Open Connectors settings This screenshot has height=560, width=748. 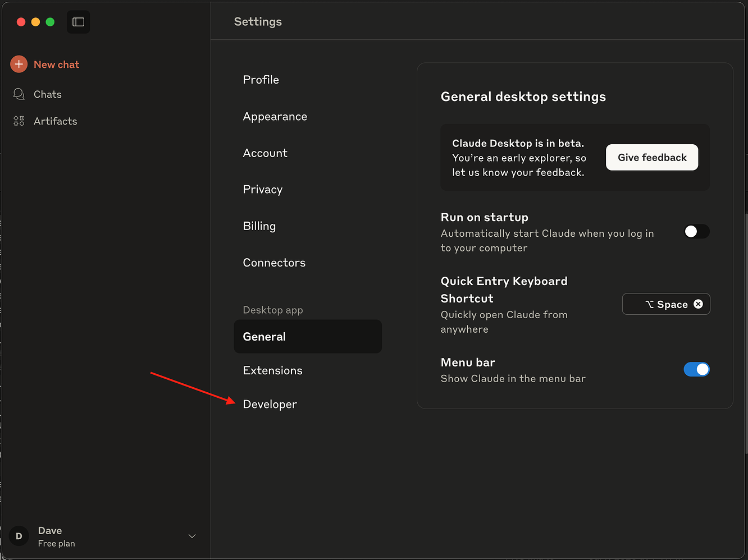274,263
